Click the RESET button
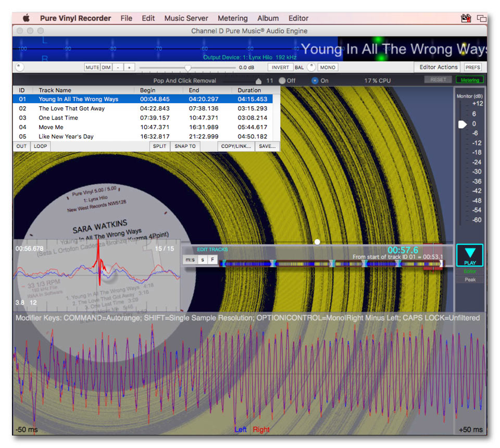This screenshot has width=500, height=448. coord(438,79)
